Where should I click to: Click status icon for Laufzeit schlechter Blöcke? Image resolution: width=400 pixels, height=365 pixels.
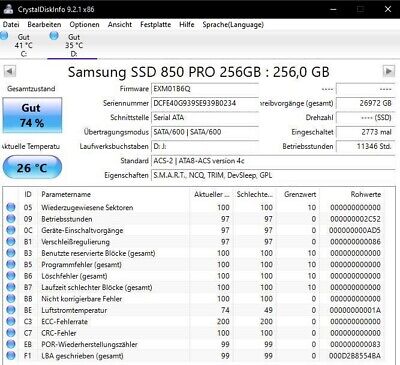coord(11,287)
